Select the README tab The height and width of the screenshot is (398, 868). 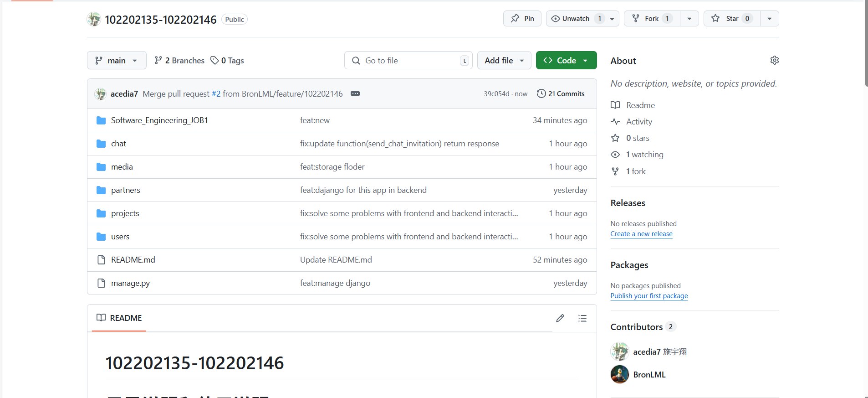[119, 318]
